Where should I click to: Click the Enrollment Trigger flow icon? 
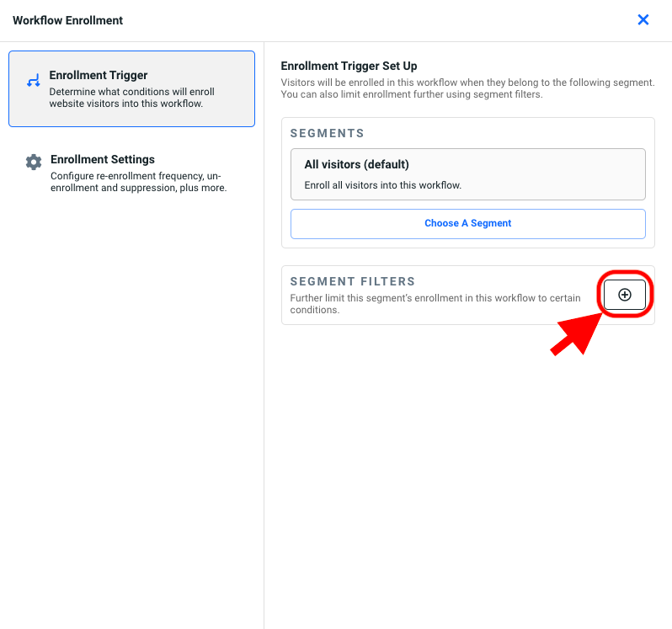click(34, 82)
